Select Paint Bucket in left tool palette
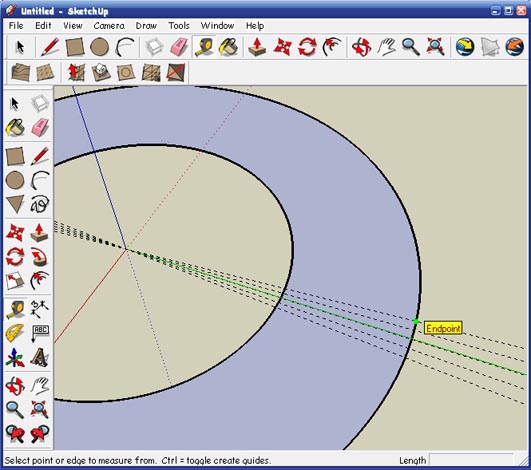 point(15,127)
